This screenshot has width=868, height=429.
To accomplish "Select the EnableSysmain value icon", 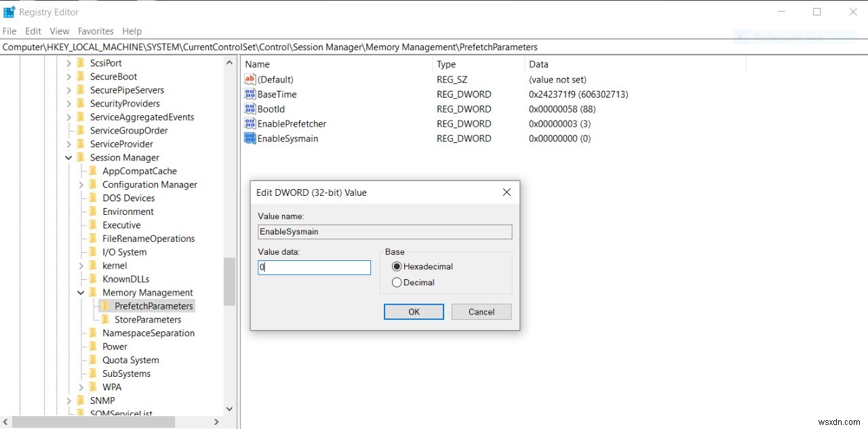I will pos(250,139).
